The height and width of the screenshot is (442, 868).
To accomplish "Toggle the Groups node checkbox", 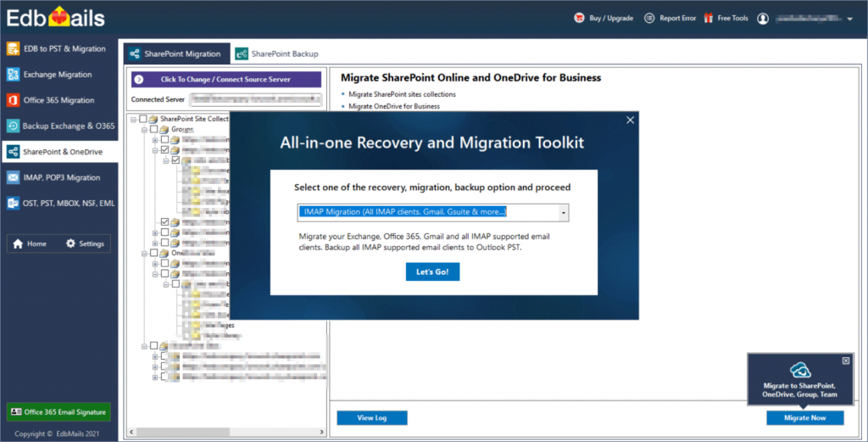I will [154, 130].
